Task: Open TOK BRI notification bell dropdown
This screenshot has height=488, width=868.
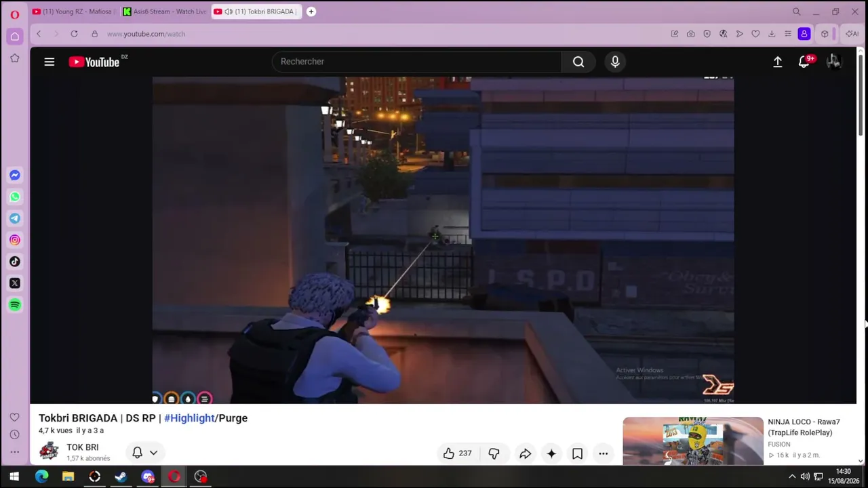Action: 144,453
